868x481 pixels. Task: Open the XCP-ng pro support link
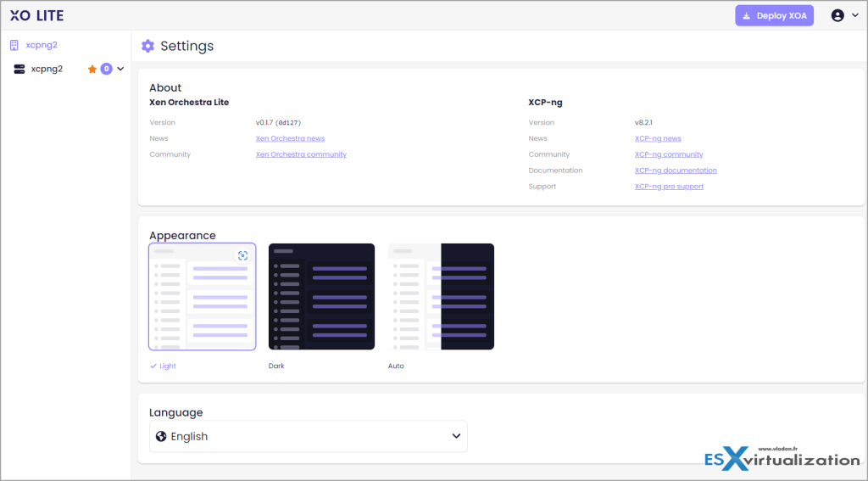pyautogui.click(x=669, y=187)
